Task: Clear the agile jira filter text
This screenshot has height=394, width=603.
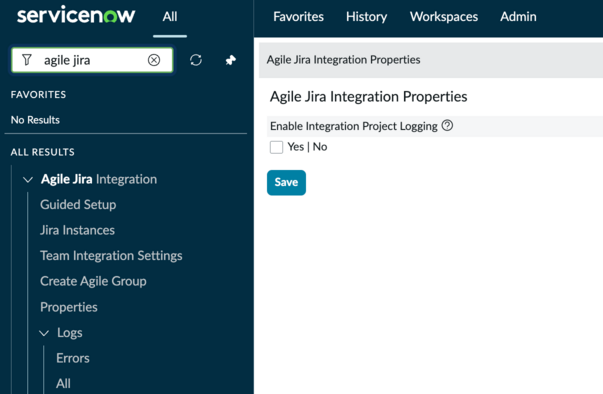Action: (x=154, y=60)
